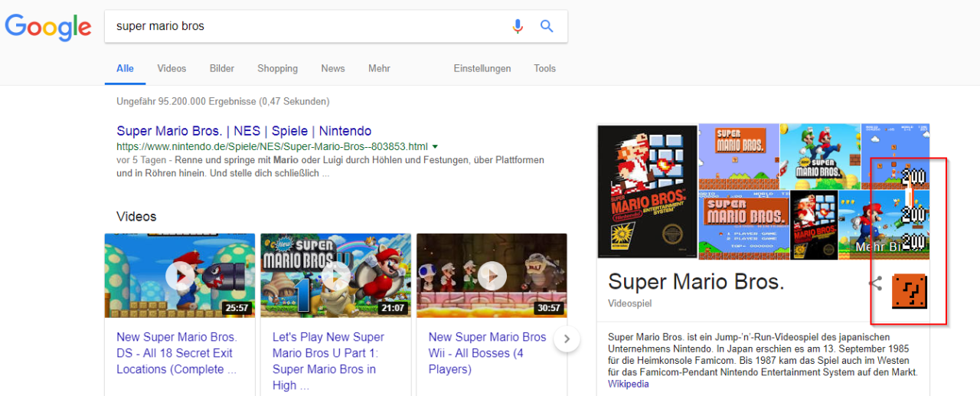Click the Mario question block icon
This screenshot has height=396, width=980.
coord(910,292)
